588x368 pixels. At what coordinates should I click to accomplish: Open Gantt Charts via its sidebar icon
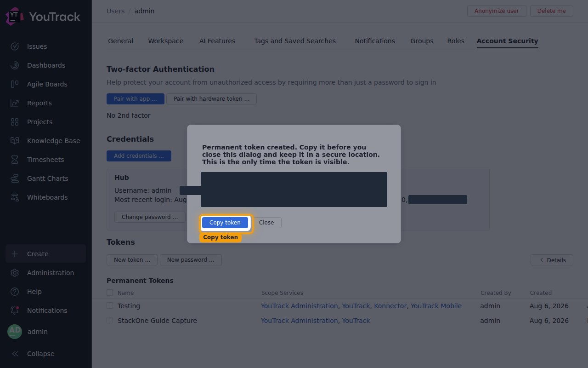[15, 178]
